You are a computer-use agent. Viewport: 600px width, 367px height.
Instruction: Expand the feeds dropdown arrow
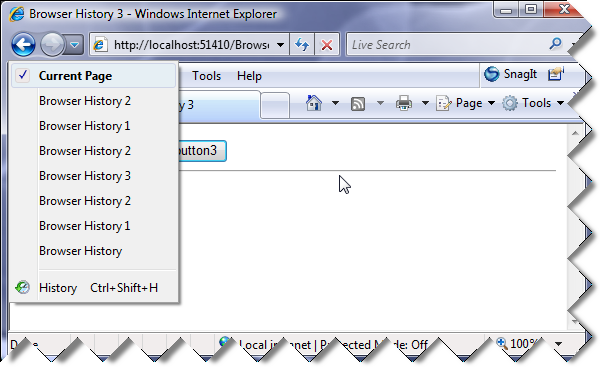tap(380, 103)
